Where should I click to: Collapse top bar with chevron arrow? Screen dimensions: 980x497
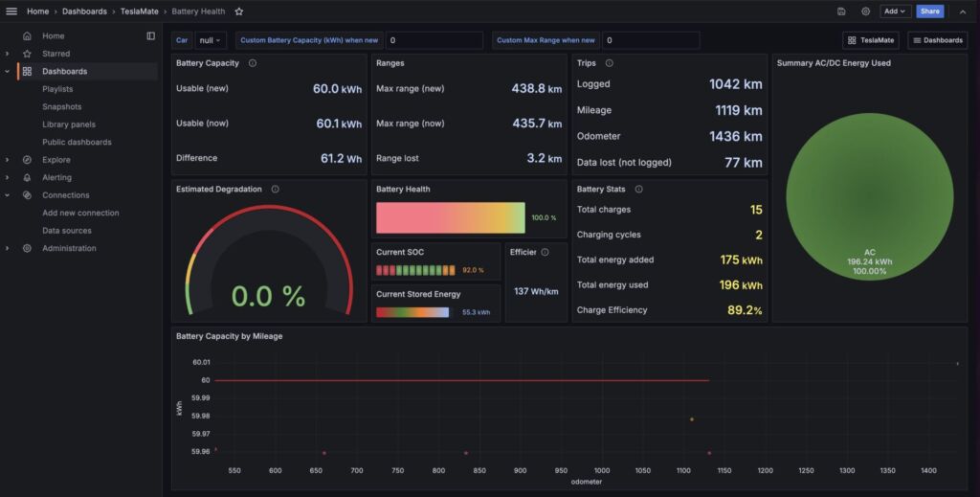click(x=962, y=11)
